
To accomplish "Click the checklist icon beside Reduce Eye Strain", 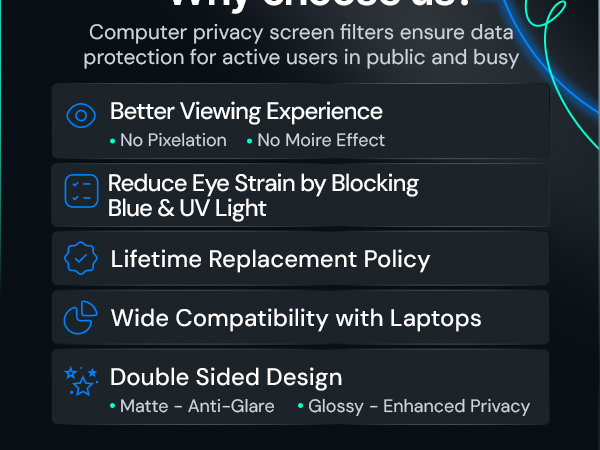I will tap(81, 191).
